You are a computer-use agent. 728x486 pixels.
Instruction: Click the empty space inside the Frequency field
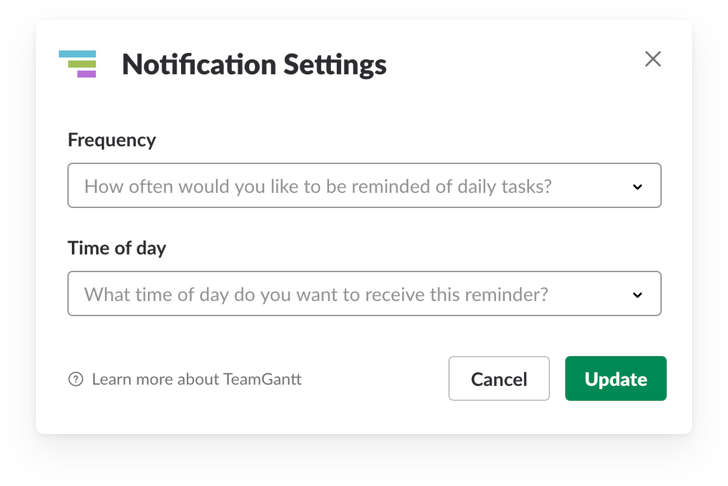tap(592, 186)
